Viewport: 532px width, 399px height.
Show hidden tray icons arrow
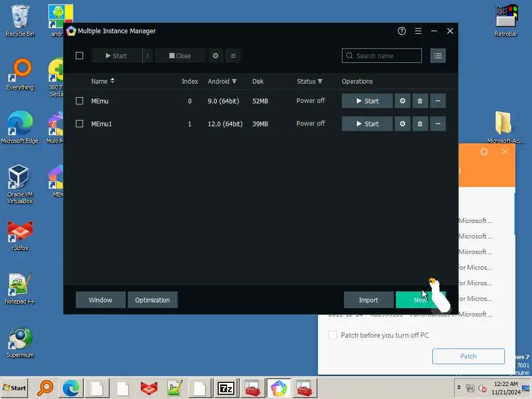click(x=459, y=388)
